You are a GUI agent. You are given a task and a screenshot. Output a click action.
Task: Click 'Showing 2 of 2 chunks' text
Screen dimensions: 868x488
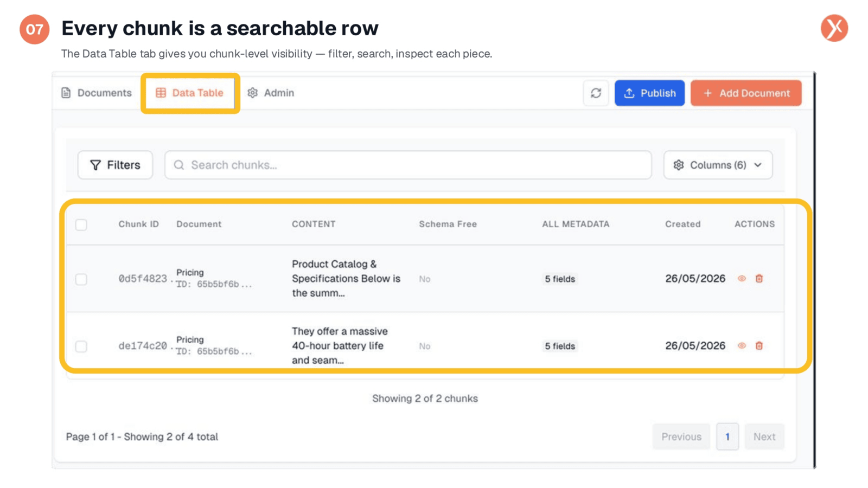pyautogui.click(x=425, y=399)
